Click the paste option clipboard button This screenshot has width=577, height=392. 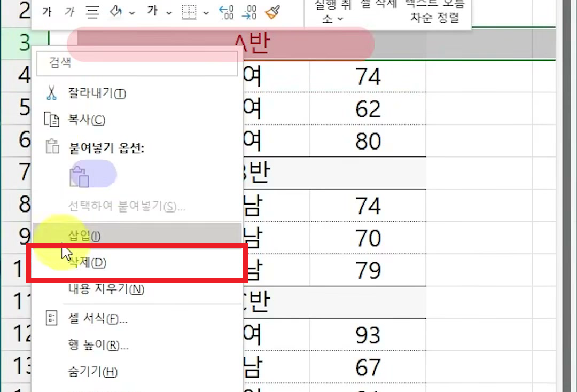click(79, 177)
